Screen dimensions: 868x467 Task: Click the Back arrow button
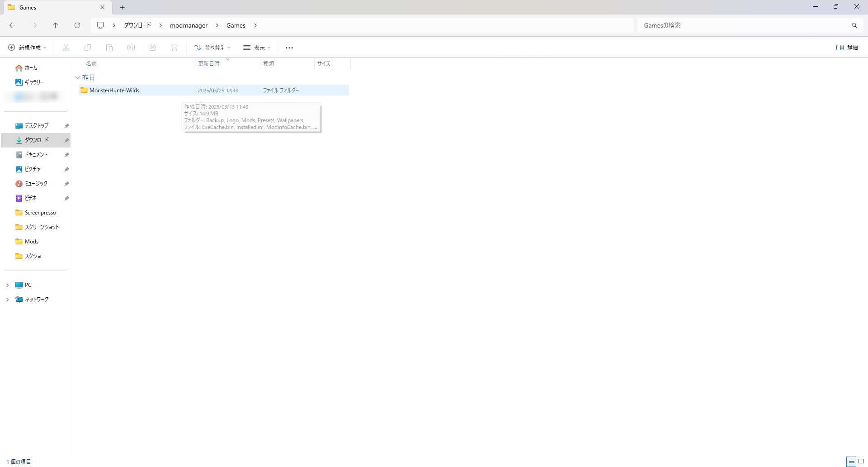(x=12, y=25)
